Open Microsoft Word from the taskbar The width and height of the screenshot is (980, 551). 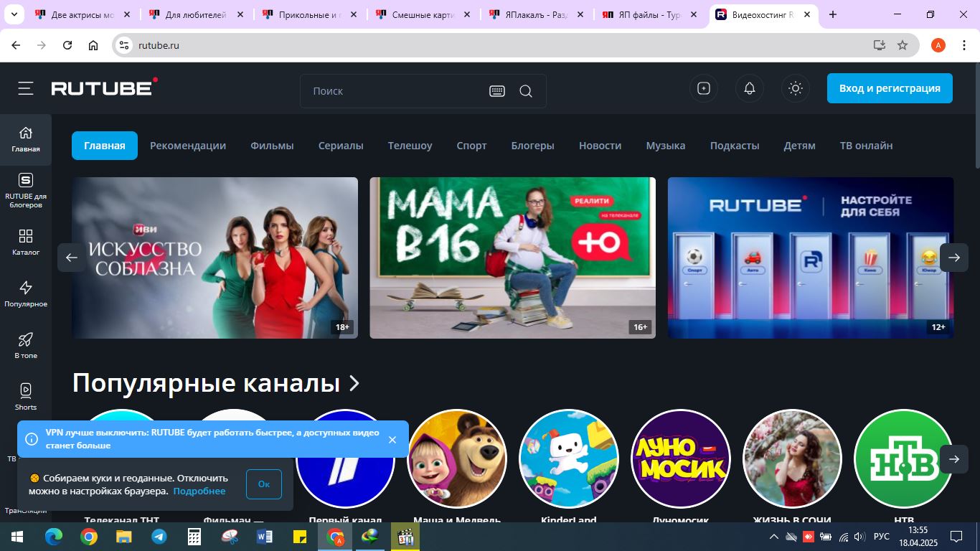click(x=264, y=536)
